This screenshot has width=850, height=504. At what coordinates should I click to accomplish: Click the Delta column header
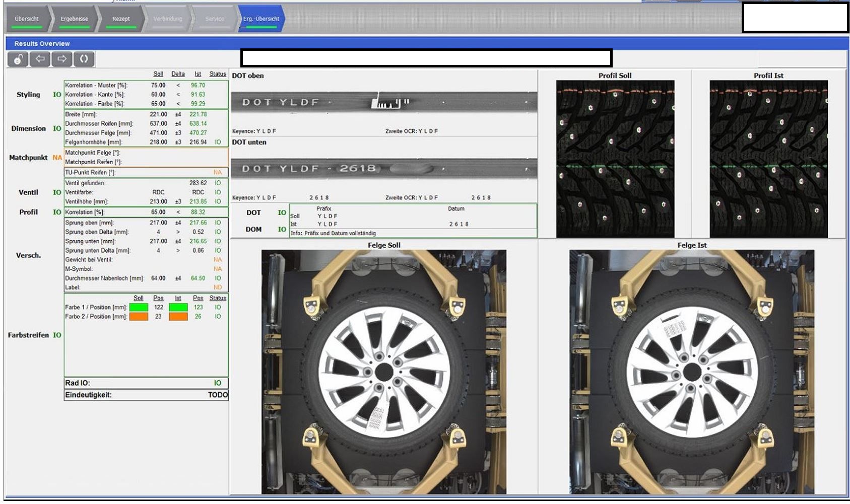[x=178, y=74]
